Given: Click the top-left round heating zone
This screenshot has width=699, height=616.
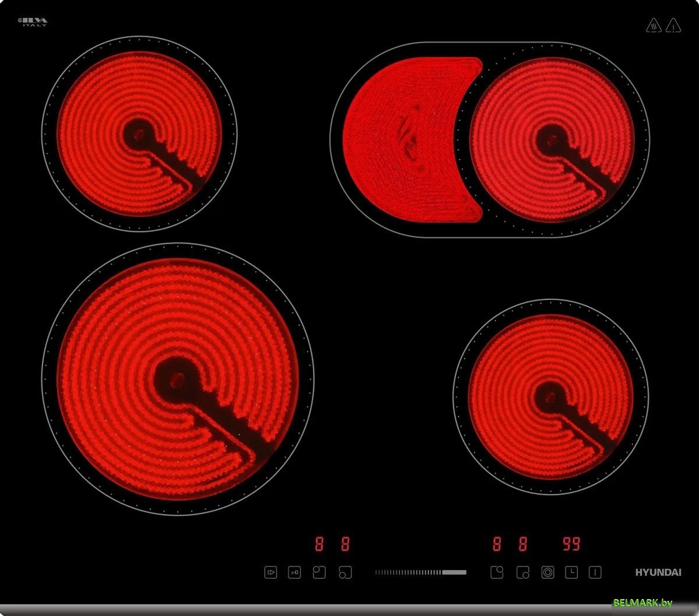Looking at the screenshot, I should (x=139, y=133).
